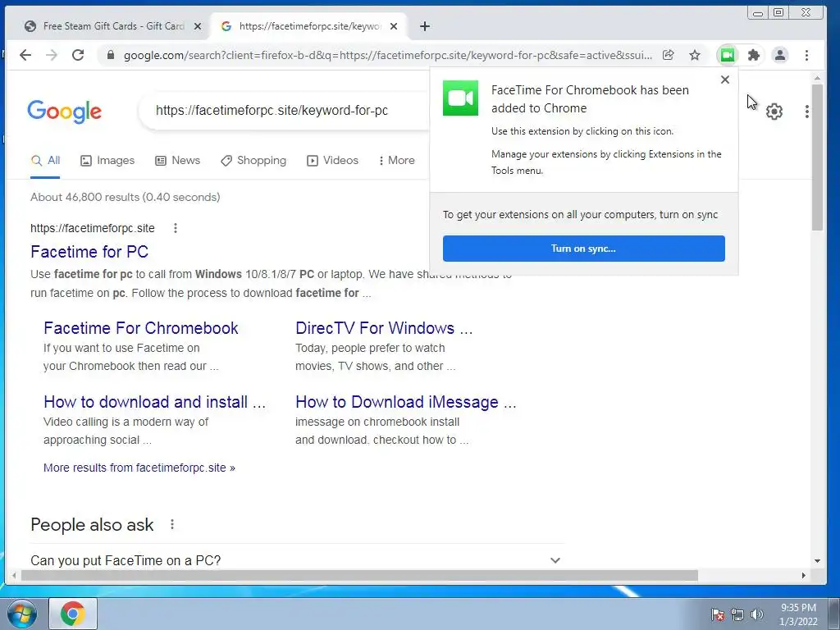The width and height of the screenshot is (840, 630).
Task: Click More results from facetimeforpc.site
Action: [x=139, y=468]
